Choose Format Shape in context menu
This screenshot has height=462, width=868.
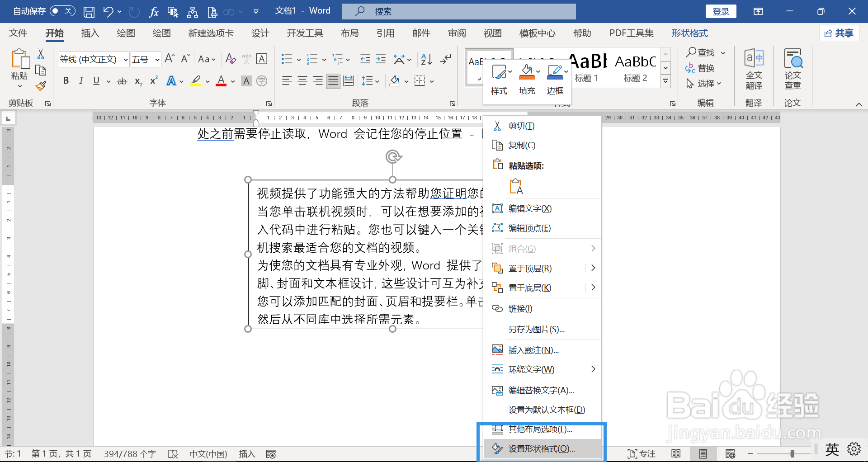(x=542, y=448)
